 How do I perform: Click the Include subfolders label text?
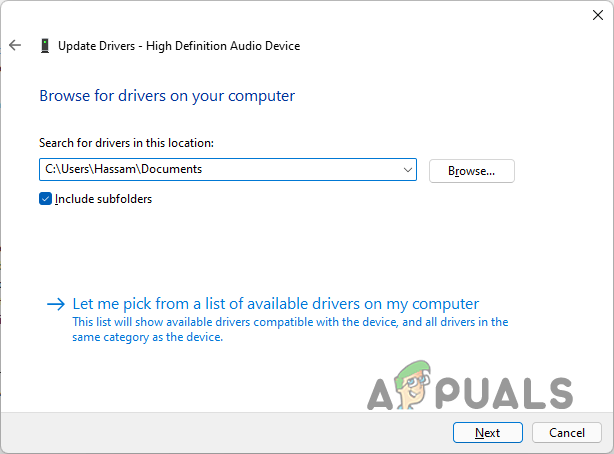tap(103, 199)
